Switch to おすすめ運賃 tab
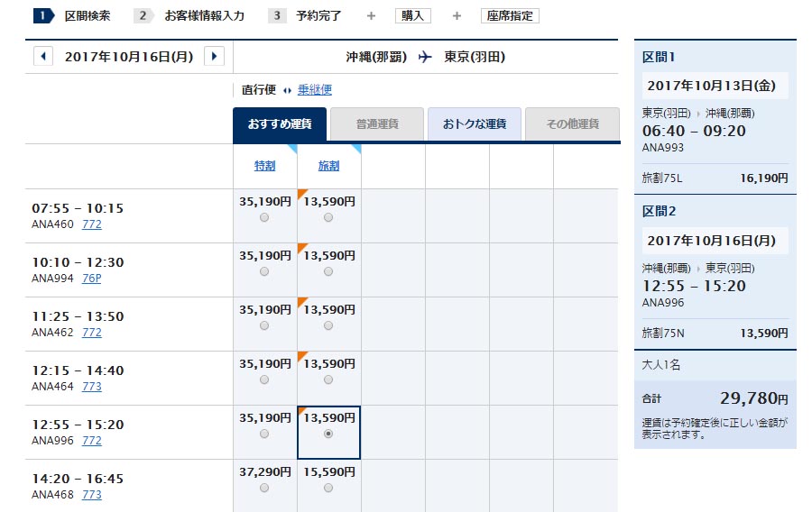 (x=280, y=124)
